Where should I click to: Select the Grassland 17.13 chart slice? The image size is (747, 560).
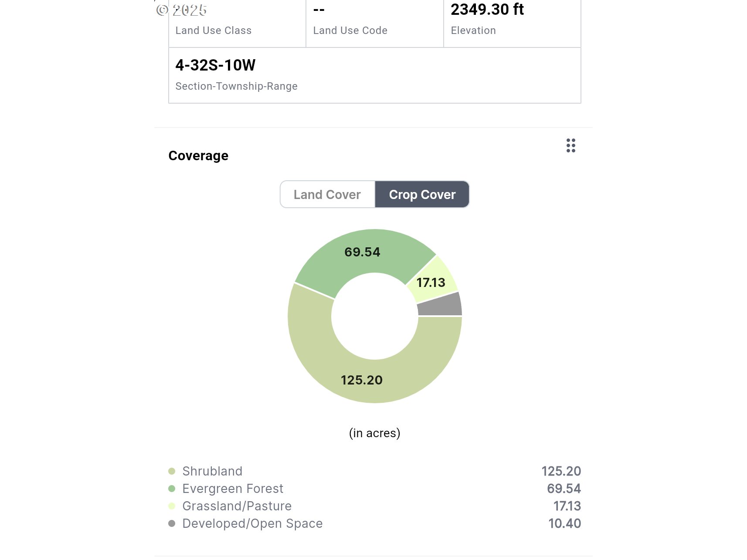431,283
